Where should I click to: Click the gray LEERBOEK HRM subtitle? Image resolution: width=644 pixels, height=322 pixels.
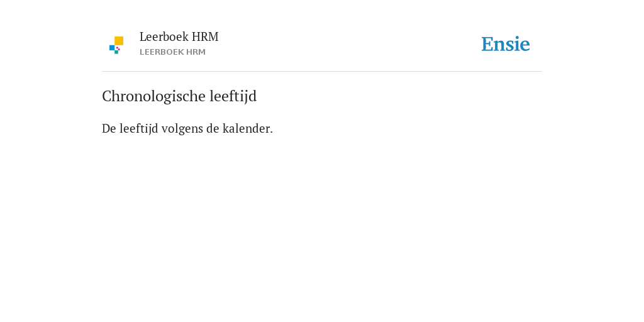coord(172,52)
